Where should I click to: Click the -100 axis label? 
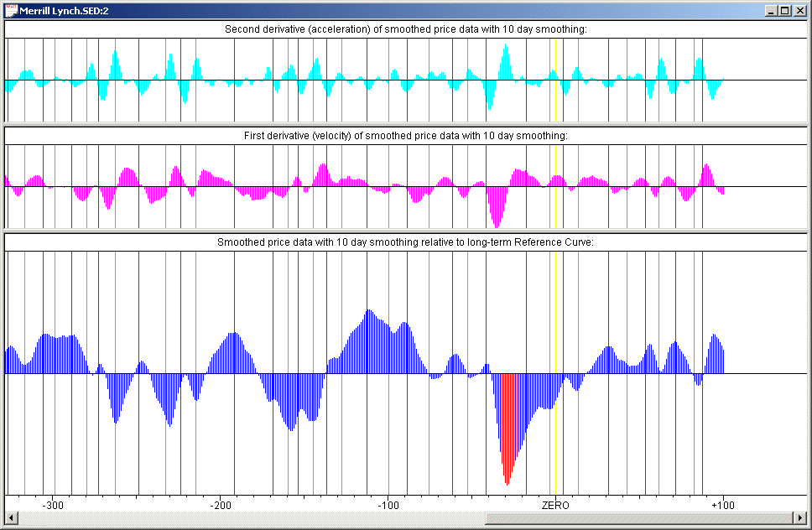click(x=388, y=506)
